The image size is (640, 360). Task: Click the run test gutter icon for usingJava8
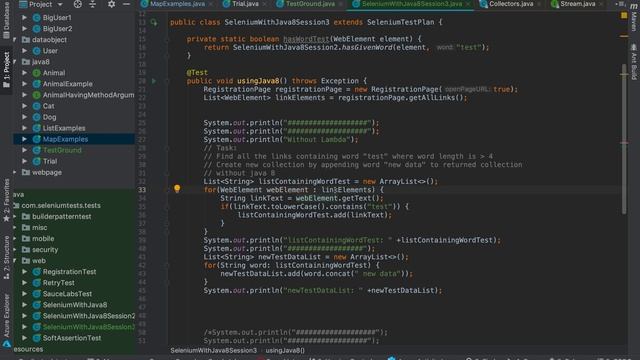pos(154,81)
